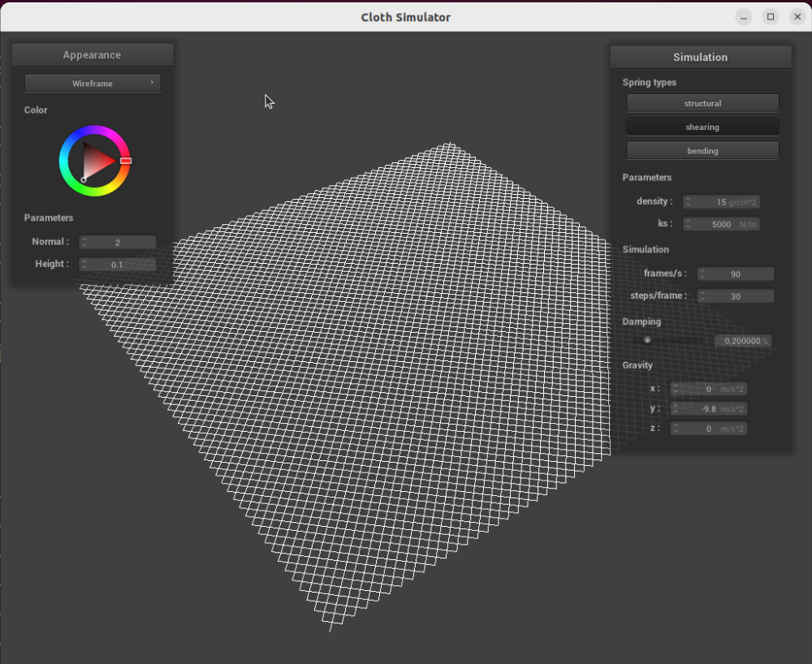Toggle the bending spring type

coord(702,151)
